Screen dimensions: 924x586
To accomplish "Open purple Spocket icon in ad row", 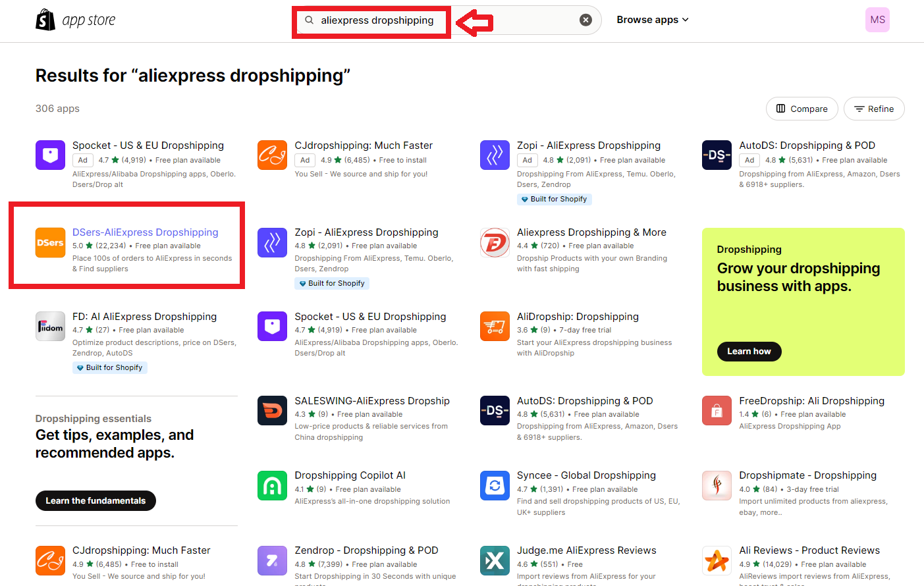I will tap(50, 155).
